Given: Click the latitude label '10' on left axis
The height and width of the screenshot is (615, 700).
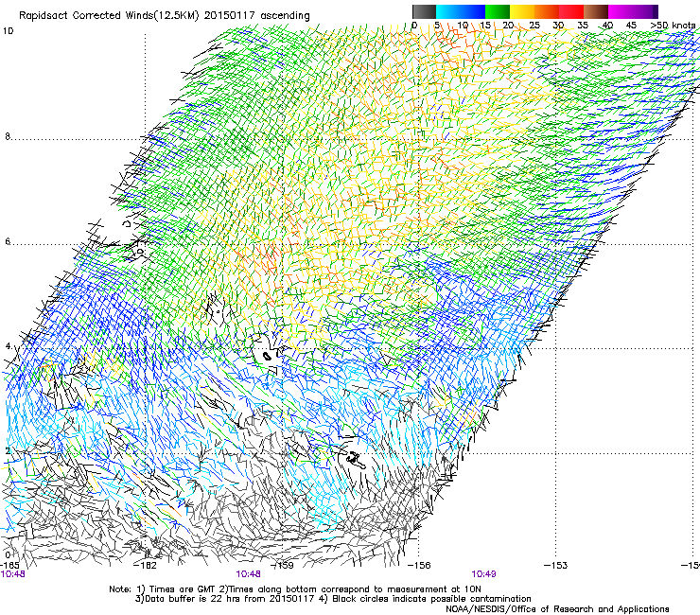Looking at the screenshot, I should point(8,31).
